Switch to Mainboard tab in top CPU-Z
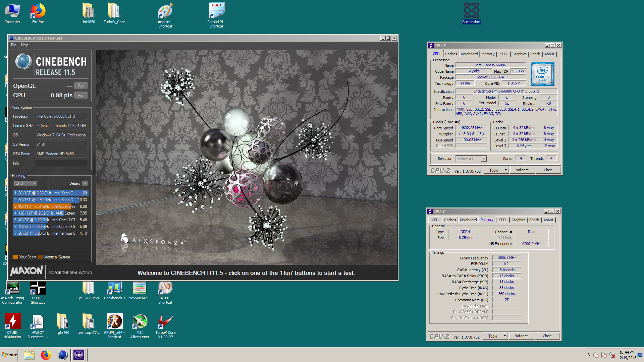644x362 pixels. pyautogui.click(x=469, y=54)
